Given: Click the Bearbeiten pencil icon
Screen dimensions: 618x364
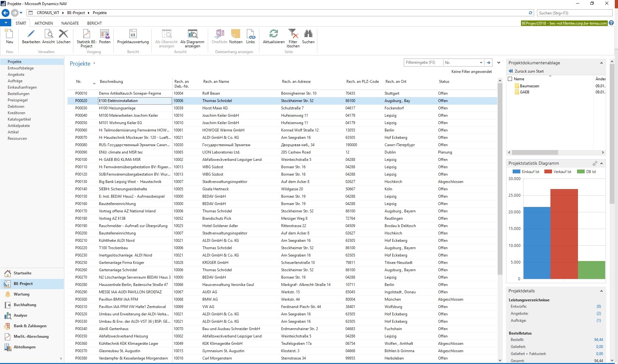Looking at the screenshot, I should pyautogui.click(x=31, y=34).
